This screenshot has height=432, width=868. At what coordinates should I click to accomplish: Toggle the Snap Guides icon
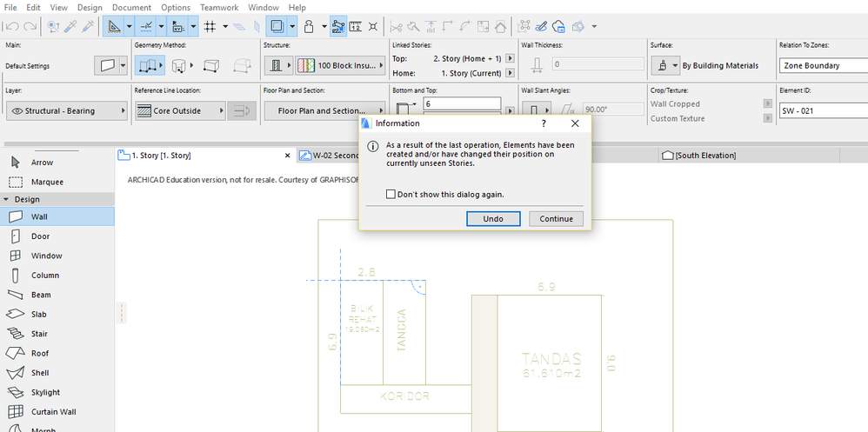pos(146,26)
